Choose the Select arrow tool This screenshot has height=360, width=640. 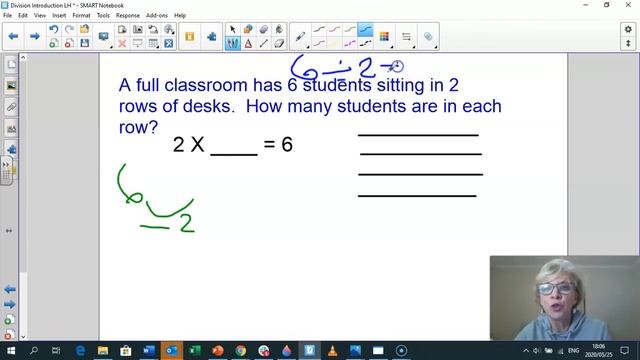[233, 29]
